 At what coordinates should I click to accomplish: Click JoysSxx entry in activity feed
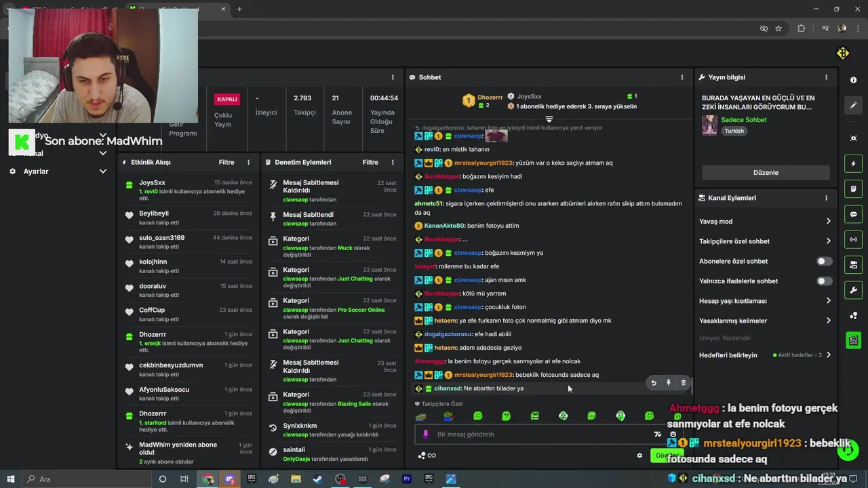pos(189,190)
